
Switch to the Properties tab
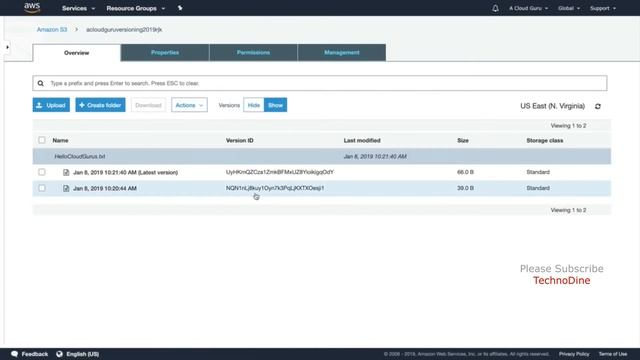[165, 53]
